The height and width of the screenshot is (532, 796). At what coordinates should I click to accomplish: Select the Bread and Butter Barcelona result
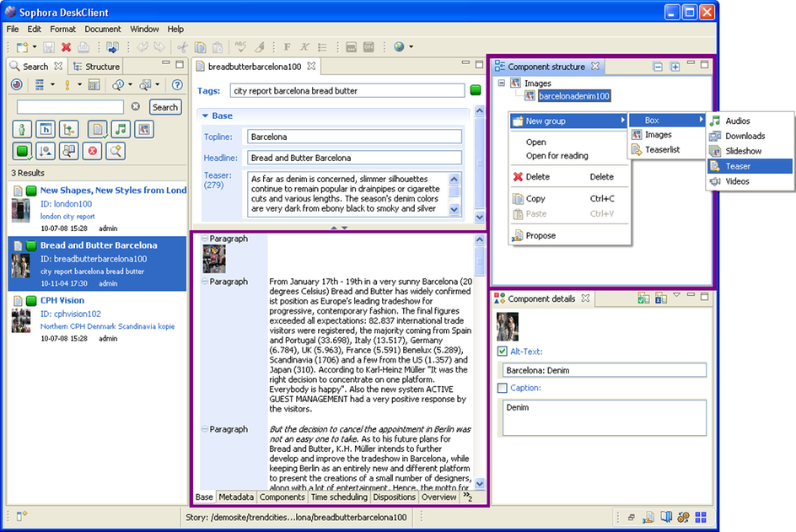[98, 264]
